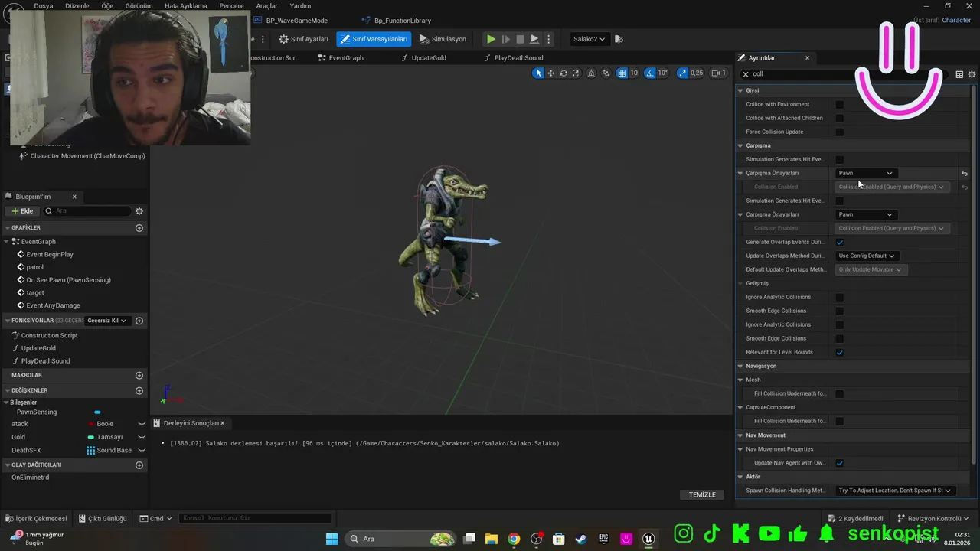Open İçerik Çekmecesi content drawer
This screenshot has width=980, height=551.
[36, 518]
